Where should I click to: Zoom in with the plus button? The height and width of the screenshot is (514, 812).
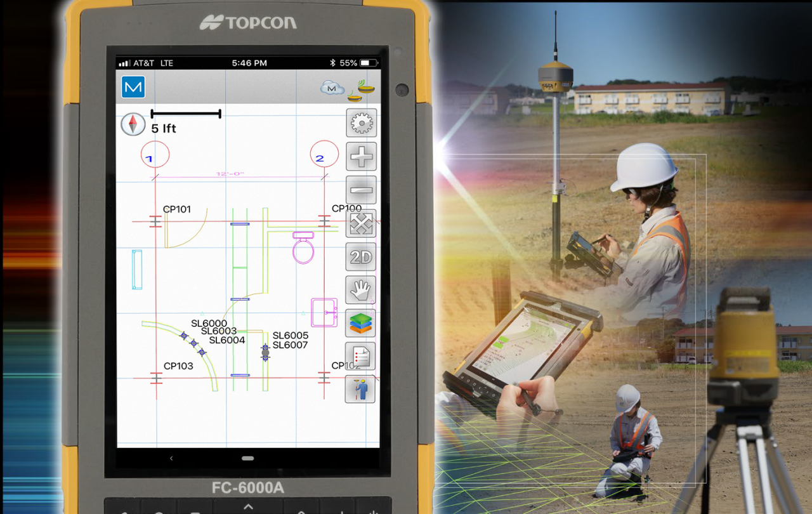(x=361, y=157)
